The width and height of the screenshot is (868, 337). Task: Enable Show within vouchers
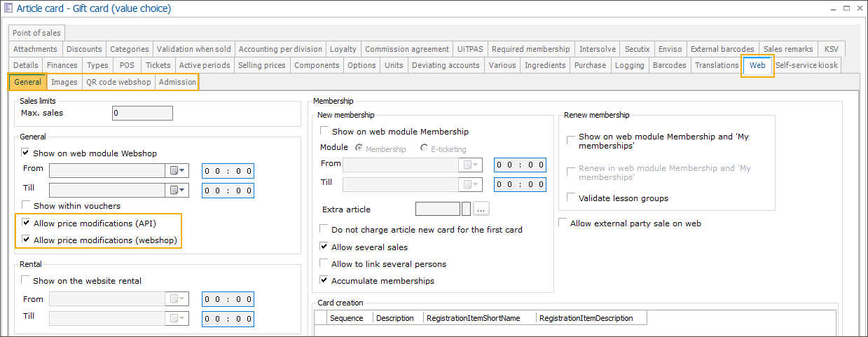[x=27, y=206]
